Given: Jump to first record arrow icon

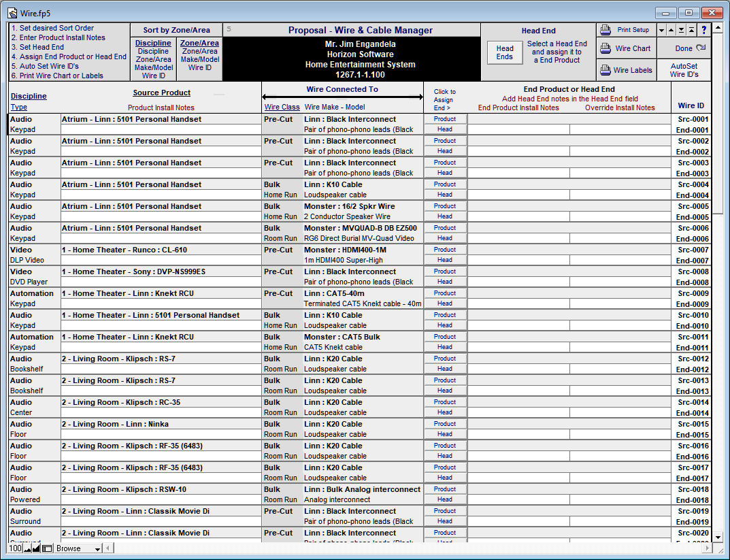Looking at the screenshot, I should click(x=691, y=30).
